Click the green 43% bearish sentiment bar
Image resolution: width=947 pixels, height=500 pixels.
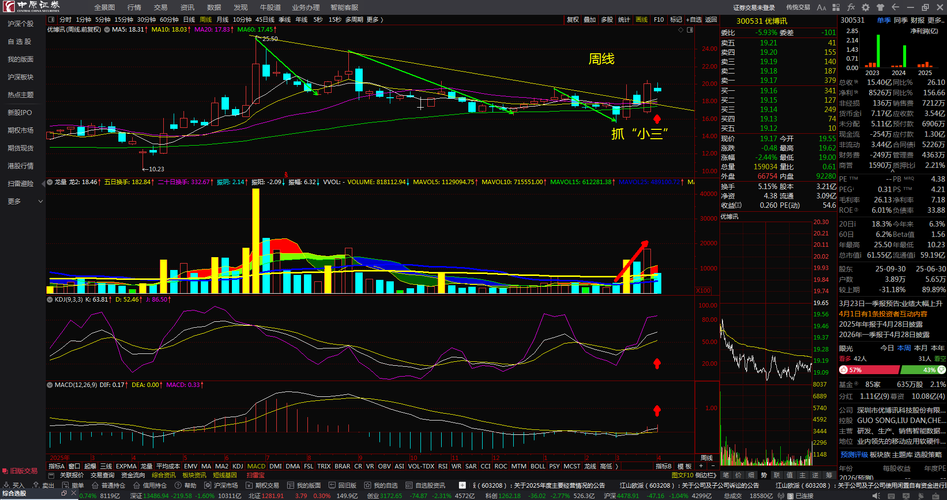click(x=922, y=370)
